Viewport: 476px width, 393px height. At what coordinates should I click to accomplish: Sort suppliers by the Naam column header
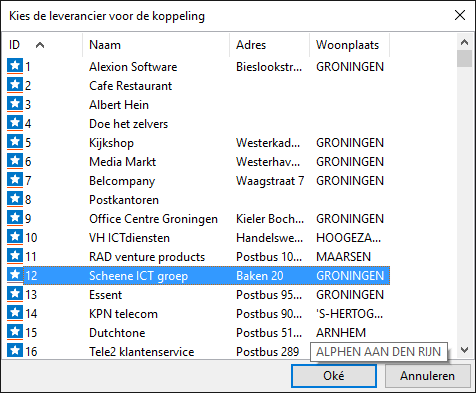(156, 45)
